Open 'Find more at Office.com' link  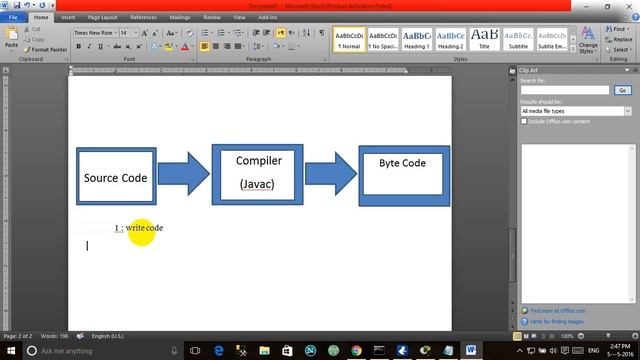(x=557, y=311)
